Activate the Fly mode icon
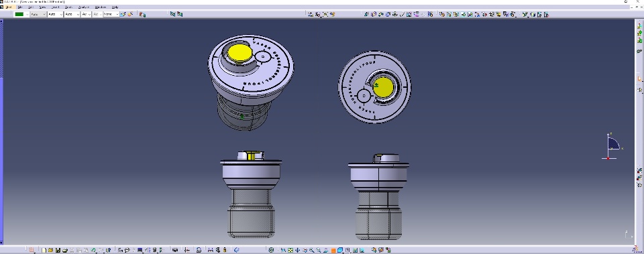644x254 pixels. [283, 250]
